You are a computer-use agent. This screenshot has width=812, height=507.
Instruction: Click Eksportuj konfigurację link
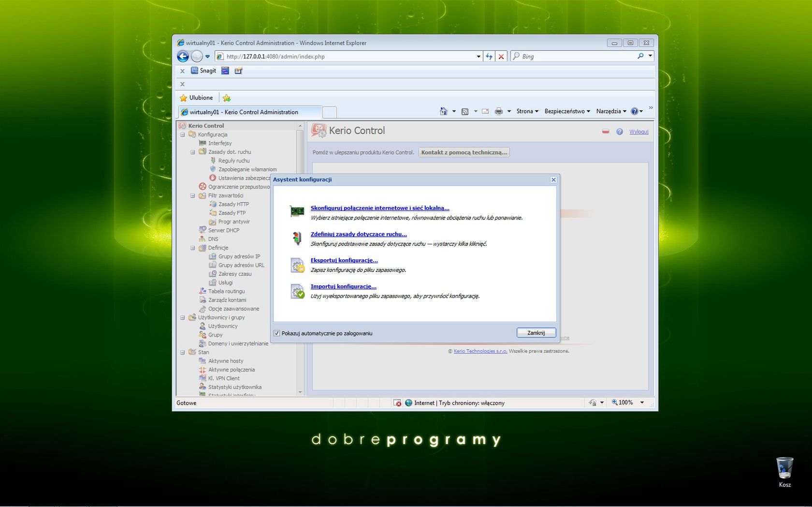(x=344, y=260)
